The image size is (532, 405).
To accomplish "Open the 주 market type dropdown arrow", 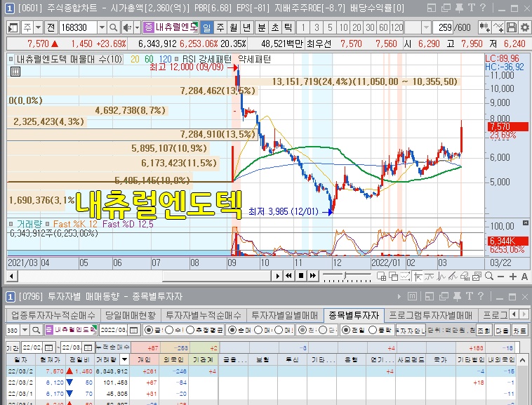I will click(38, 27).
